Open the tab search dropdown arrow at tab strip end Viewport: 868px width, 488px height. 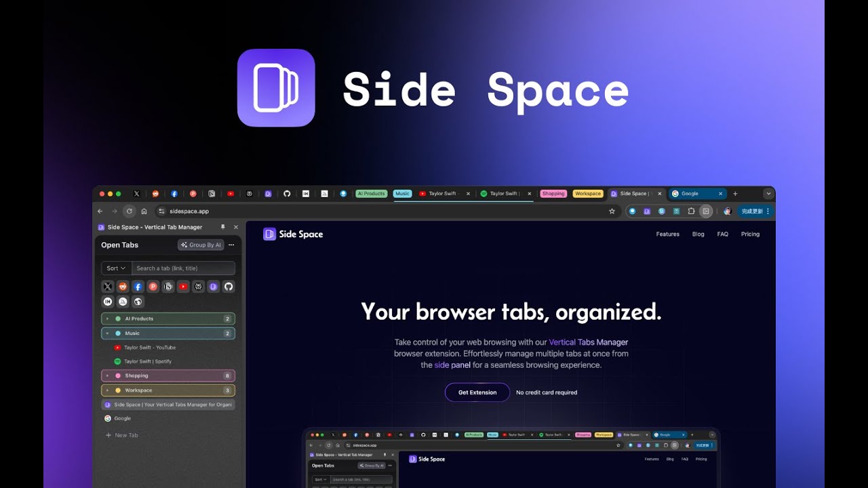[768, 193]
